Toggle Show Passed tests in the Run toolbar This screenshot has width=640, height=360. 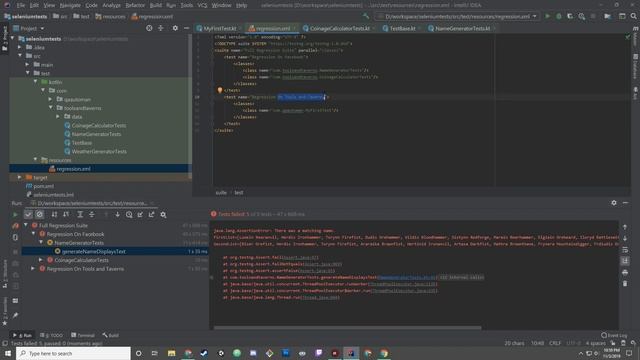tap(28, 214)
